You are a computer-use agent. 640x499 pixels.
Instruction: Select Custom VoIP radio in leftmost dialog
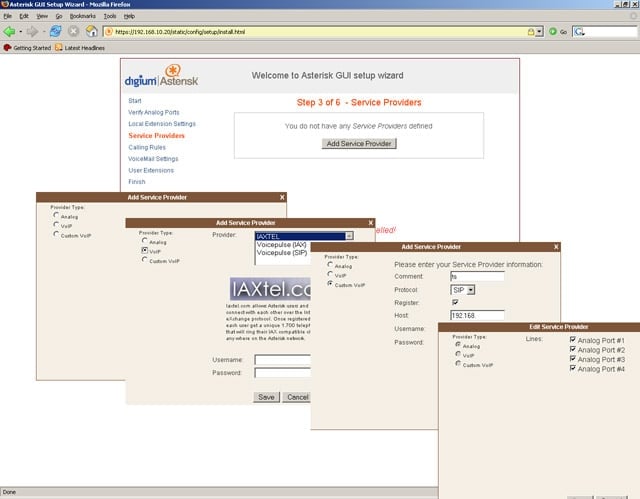point(56,234)
